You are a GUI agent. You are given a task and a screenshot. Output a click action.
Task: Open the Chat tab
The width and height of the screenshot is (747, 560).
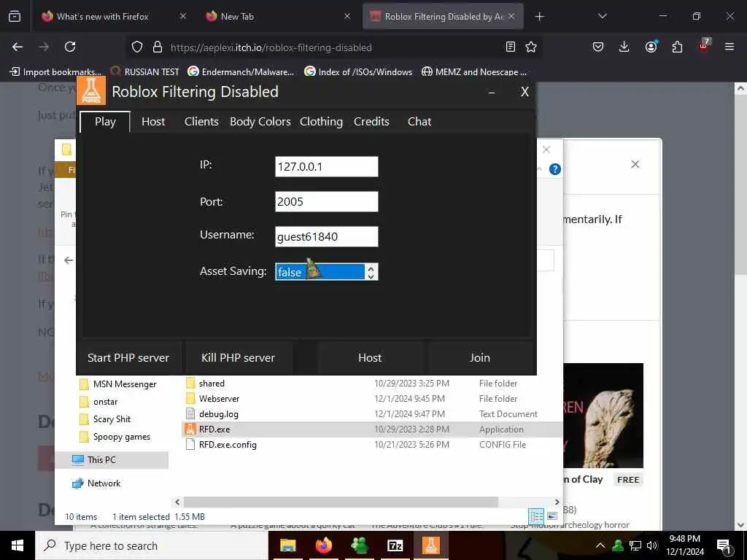click(x=419, y=122)
